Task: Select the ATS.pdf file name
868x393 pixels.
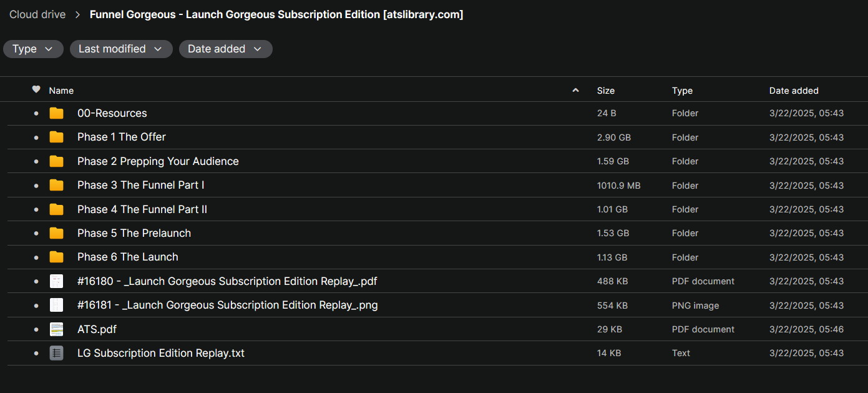Action: click(97, 329)
